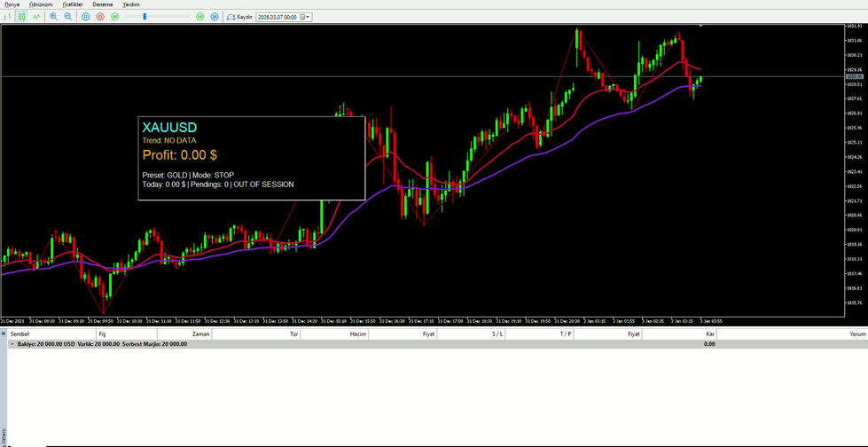Click the Kar column header

coord(680,334)
